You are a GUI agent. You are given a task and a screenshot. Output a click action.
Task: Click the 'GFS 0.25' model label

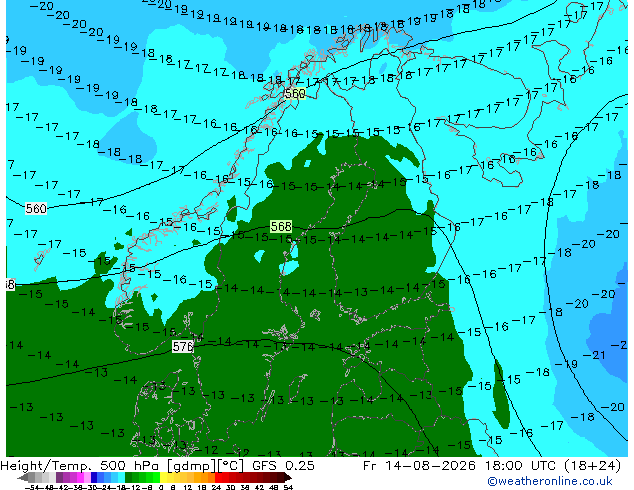point(283,466)
